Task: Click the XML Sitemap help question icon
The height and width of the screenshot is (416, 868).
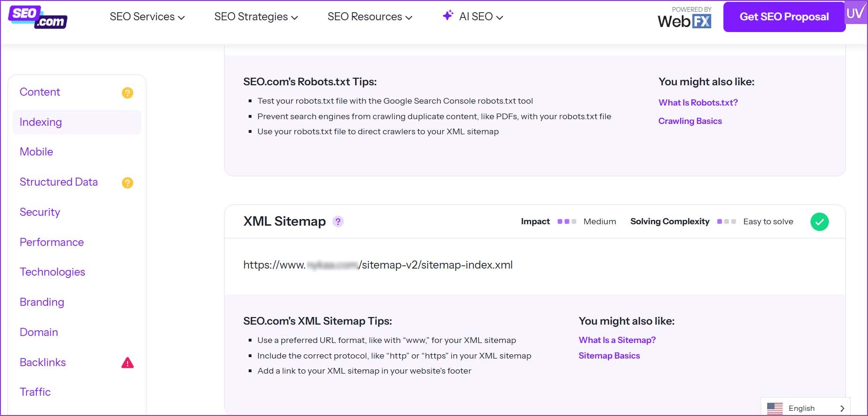Action: 338,221
